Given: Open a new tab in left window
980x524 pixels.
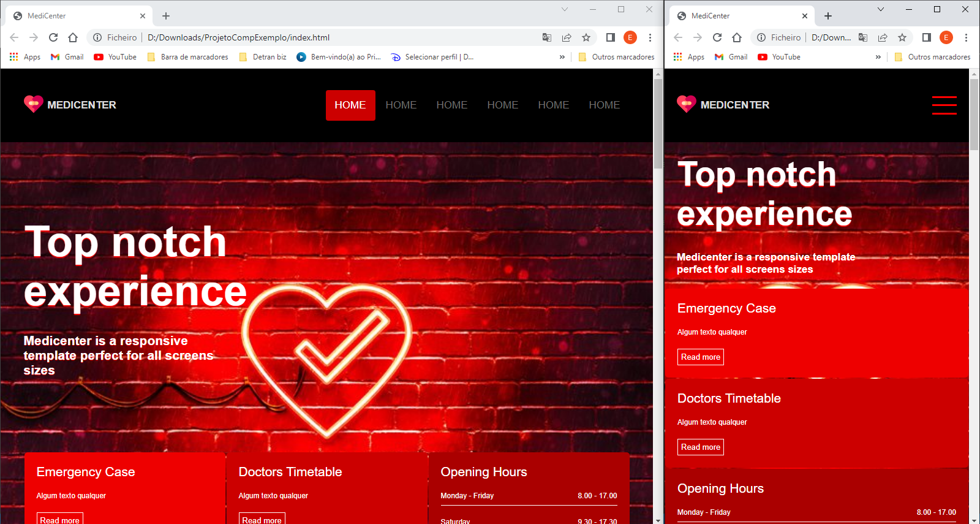Looking at the screenshot, I should (x=166, y=16).
